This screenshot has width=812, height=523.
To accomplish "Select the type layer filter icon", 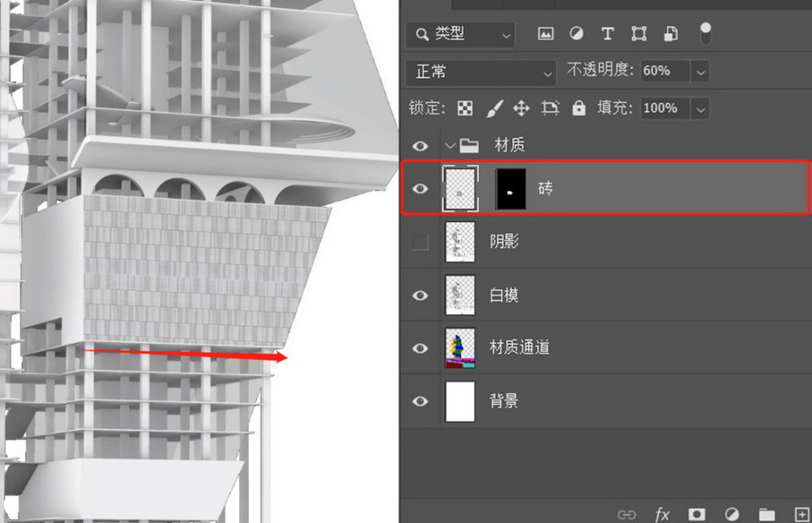I will coord(607,34).
